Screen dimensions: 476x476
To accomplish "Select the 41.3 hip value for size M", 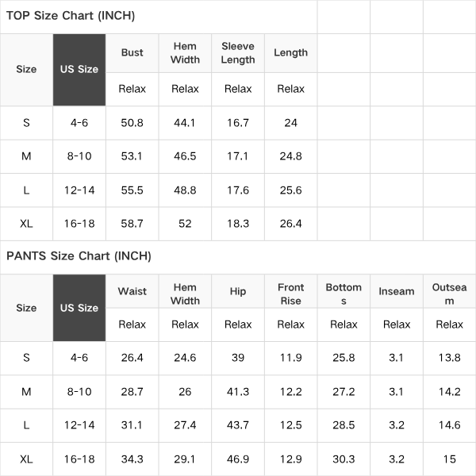I will 238,392.
